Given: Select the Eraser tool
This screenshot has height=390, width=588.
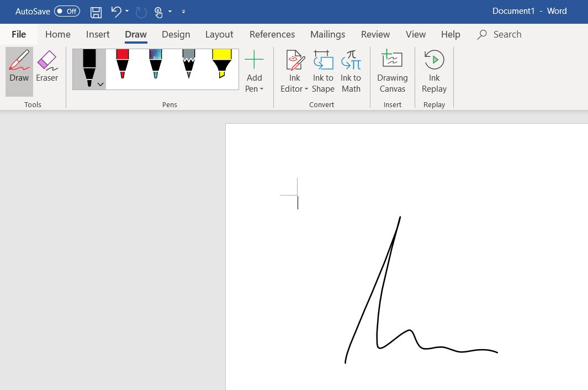Looking at the screenshot, I should pos(47,67).
